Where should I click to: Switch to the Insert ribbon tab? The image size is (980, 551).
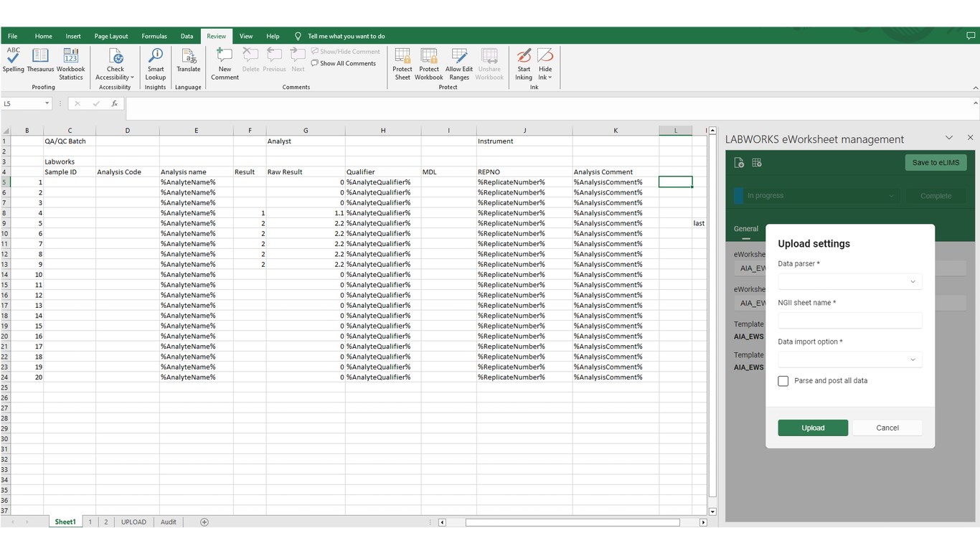(73, 36)
